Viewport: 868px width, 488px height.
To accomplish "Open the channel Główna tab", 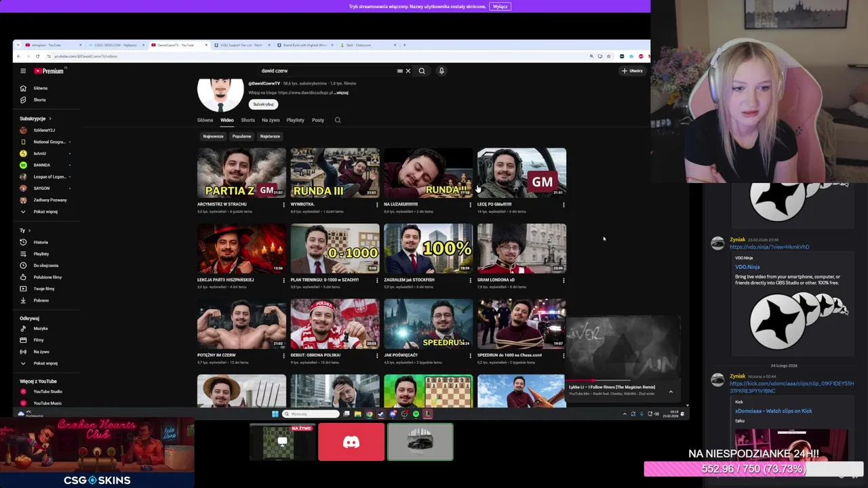I will tap(205, 120).
